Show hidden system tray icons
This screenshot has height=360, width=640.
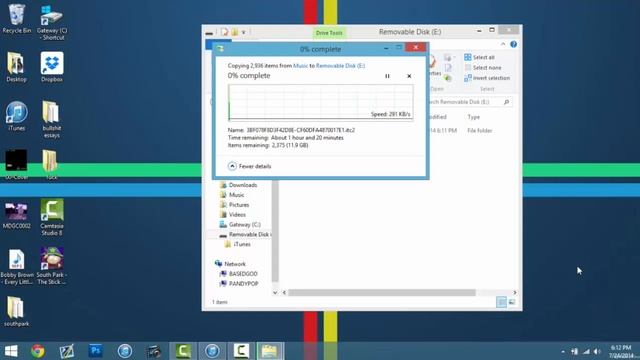pyautogui.click(x=563, y=351)
